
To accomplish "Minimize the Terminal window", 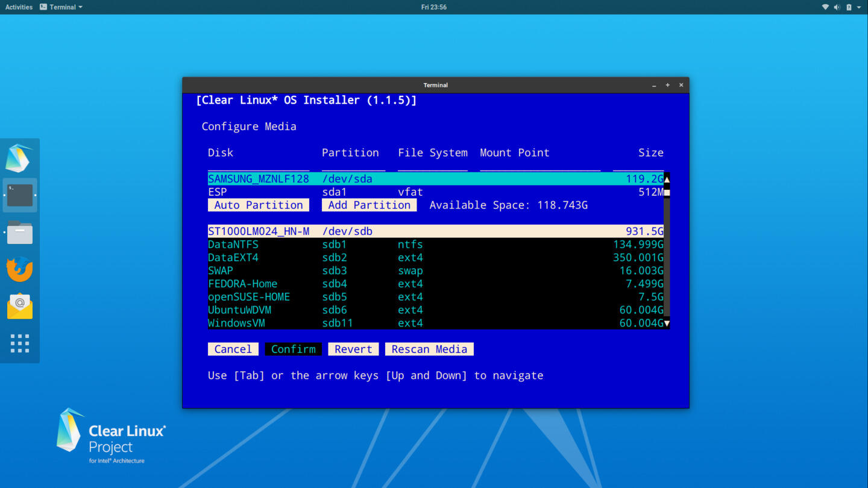I will pos(654,86).
